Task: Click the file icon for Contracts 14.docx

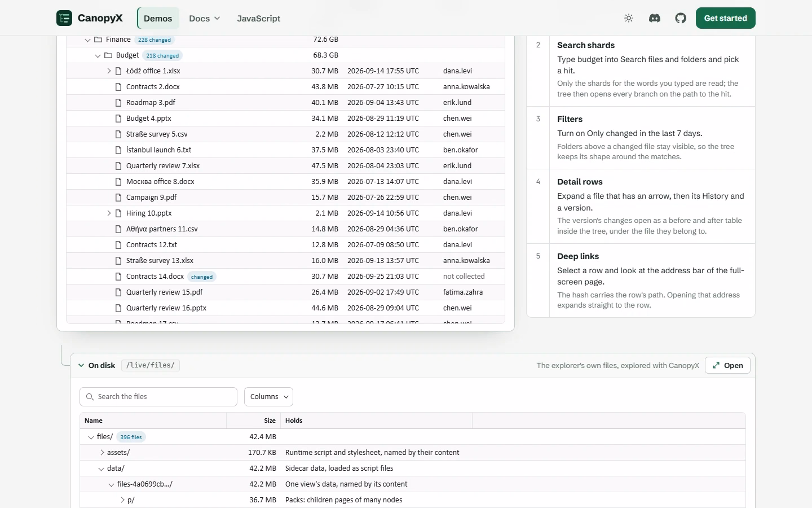Action: click(x=118, y=277)
